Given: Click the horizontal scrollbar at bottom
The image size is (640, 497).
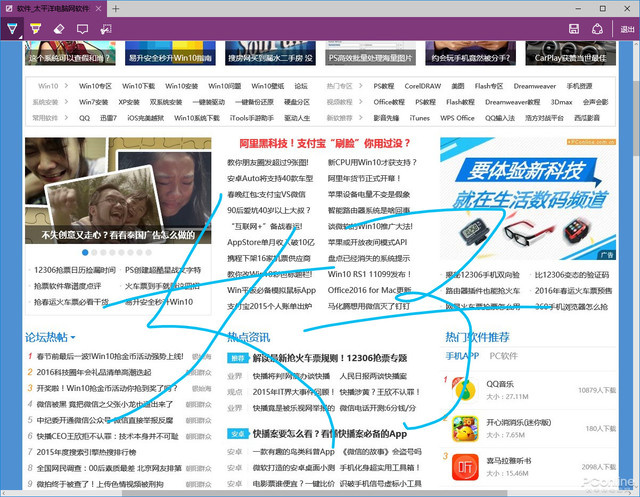Looking at the screenshot, I should point(314,493).
